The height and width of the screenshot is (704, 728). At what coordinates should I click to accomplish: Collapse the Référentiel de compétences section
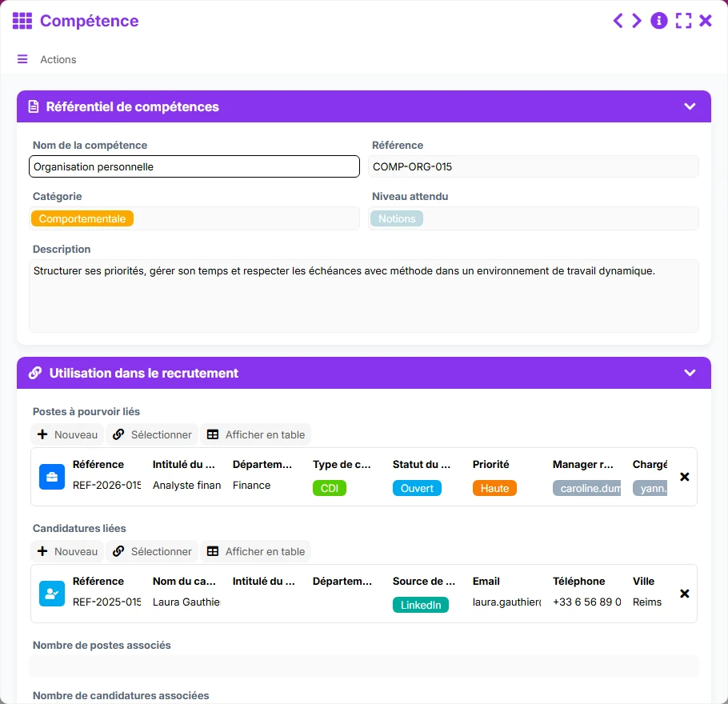pos(690,106)
